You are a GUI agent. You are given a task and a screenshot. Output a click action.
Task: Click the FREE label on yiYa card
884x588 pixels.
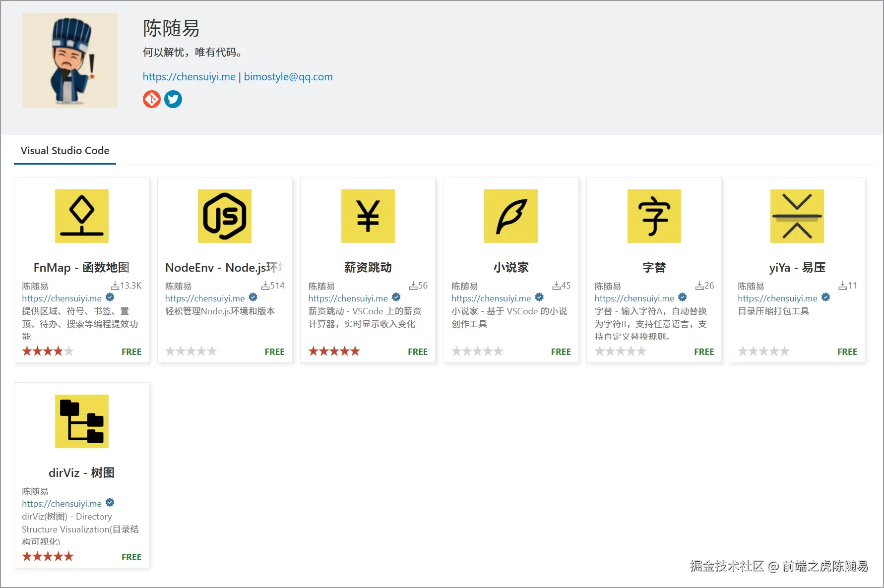847,352
